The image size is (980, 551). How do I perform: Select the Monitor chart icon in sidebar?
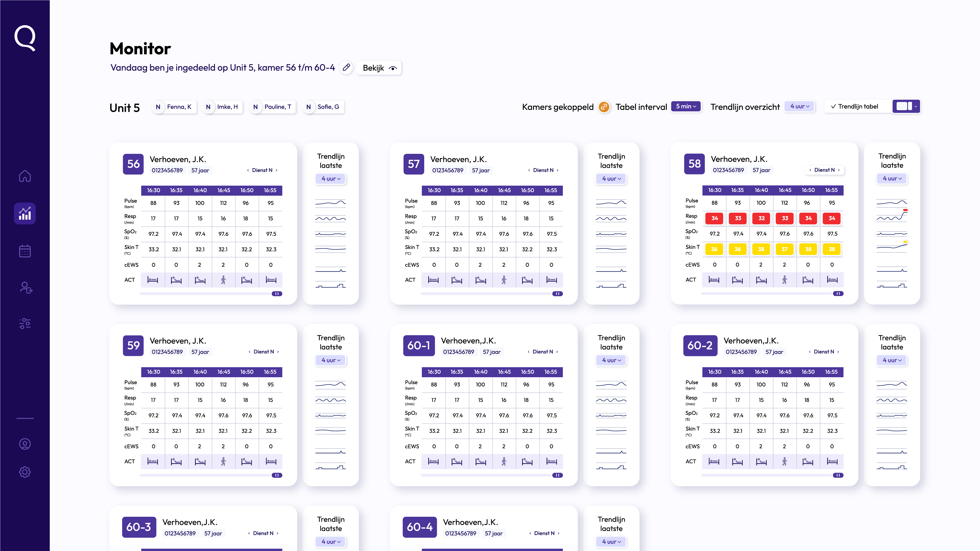click(x=25, y=213)
